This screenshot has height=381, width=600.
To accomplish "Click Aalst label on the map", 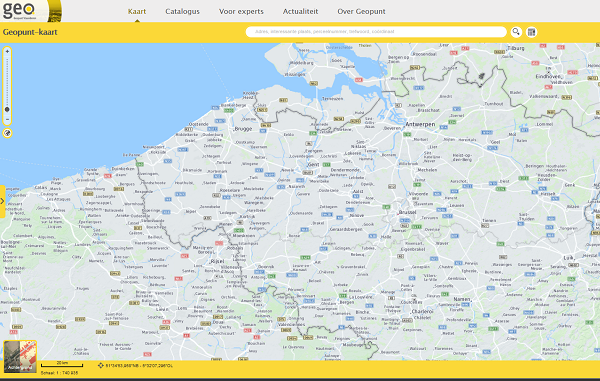I will 358,191.
